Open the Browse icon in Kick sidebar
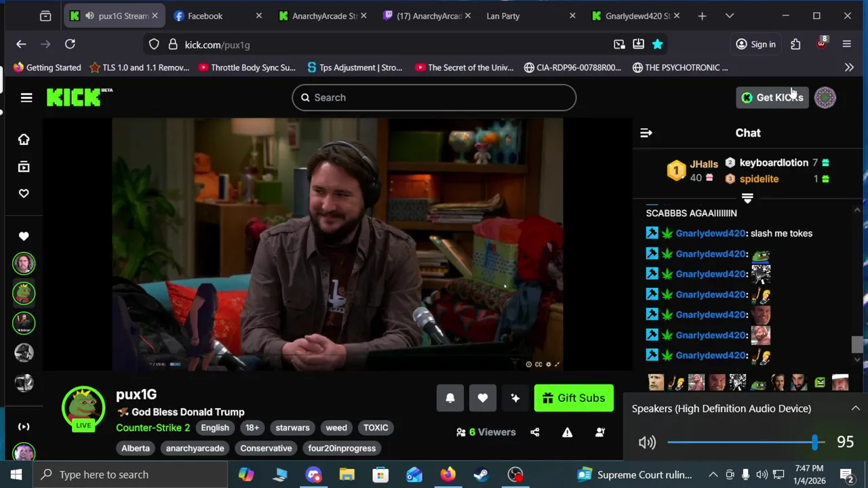868x488 pixels. (x=24, y=167)
